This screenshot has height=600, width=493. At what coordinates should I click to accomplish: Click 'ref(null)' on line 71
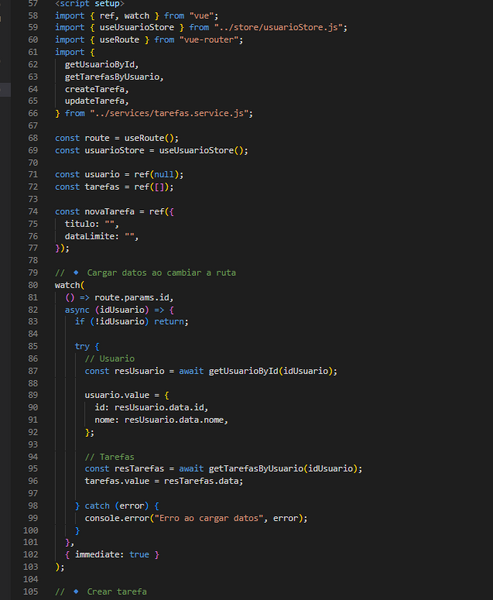pyautogui.click(x=157, y=174)
